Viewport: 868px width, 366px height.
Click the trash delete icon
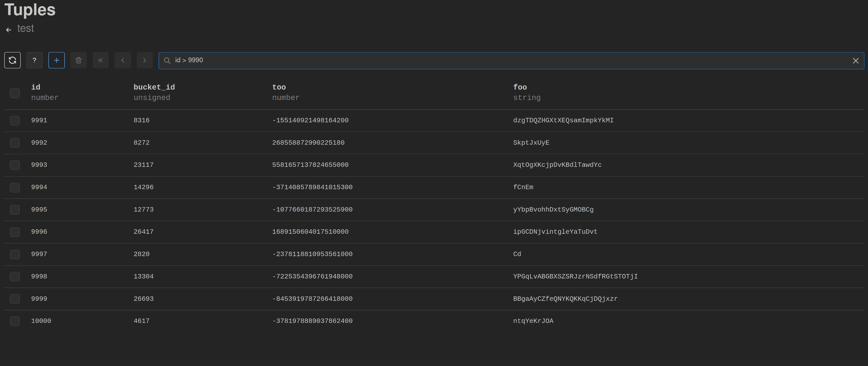click(79, 60)
